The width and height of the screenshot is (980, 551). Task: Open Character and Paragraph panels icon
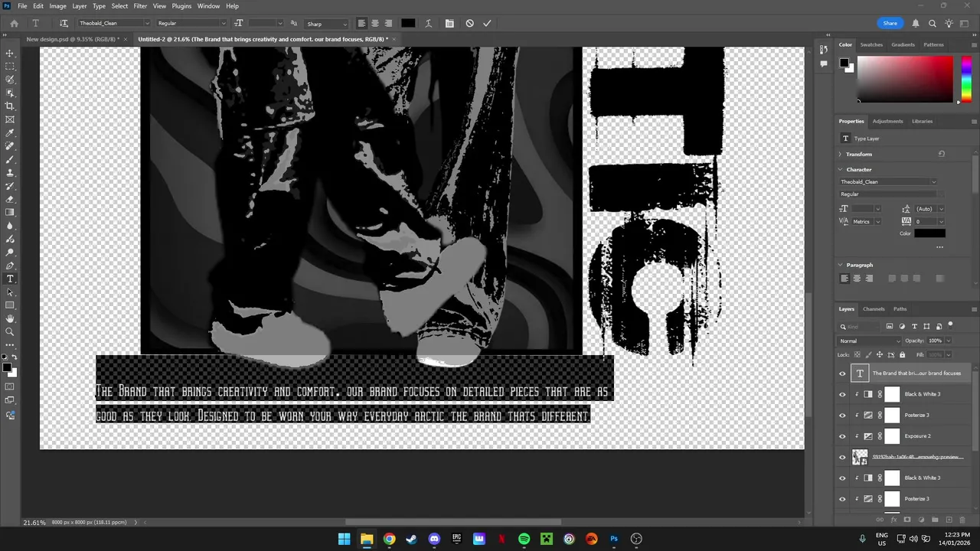coord(449,23)
